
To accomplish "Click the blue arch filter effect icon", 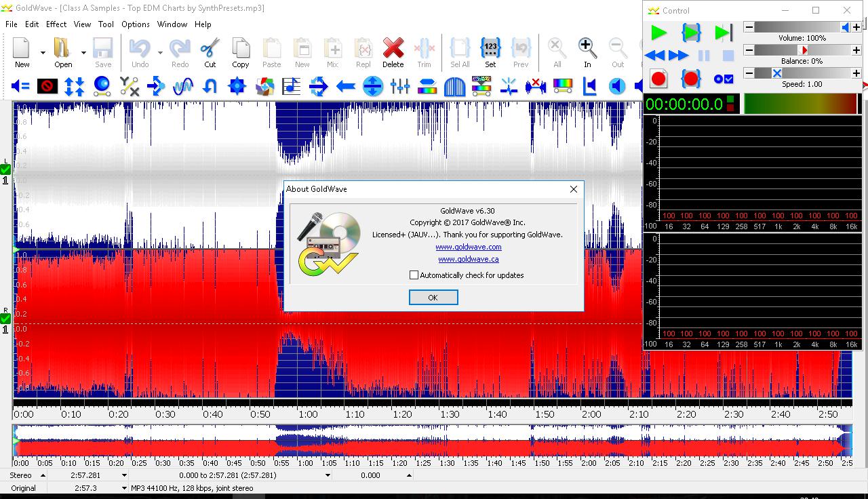I will pyautogui.click(x=454, y=86).
